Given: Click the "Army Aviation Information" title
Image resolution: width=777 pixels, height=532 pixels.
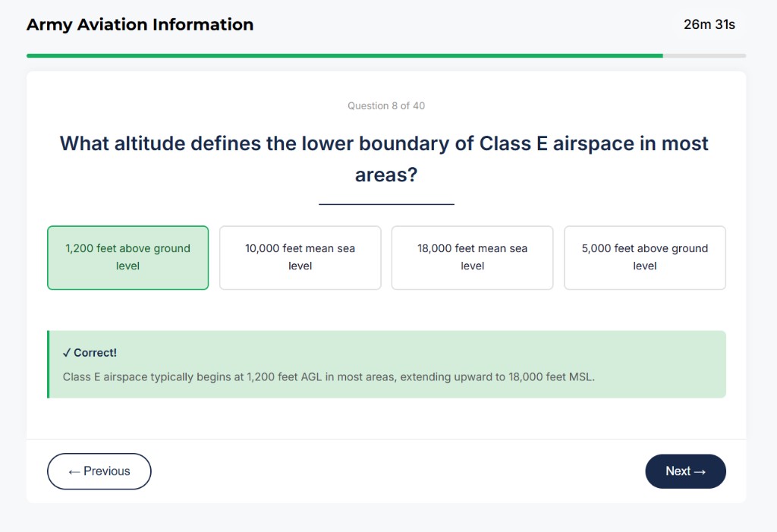Looking at the screenshot, I should [140, 24].
